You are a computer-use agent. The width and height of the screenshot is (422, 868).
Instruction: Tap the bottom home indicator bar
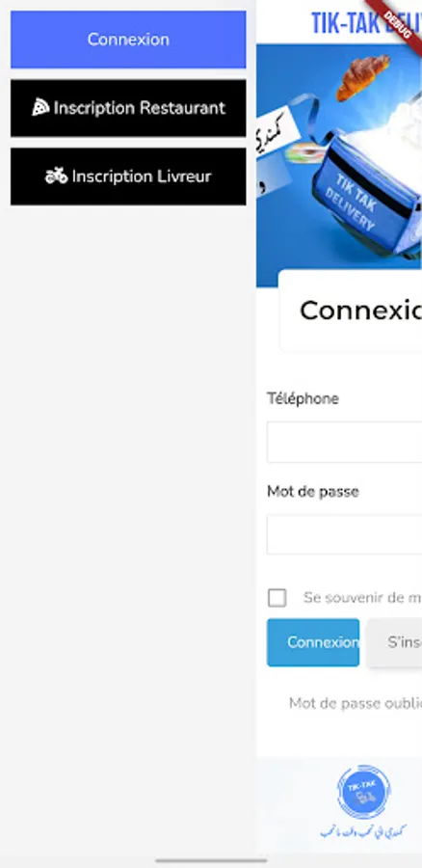pyautogui.click(x=211, y=861)
